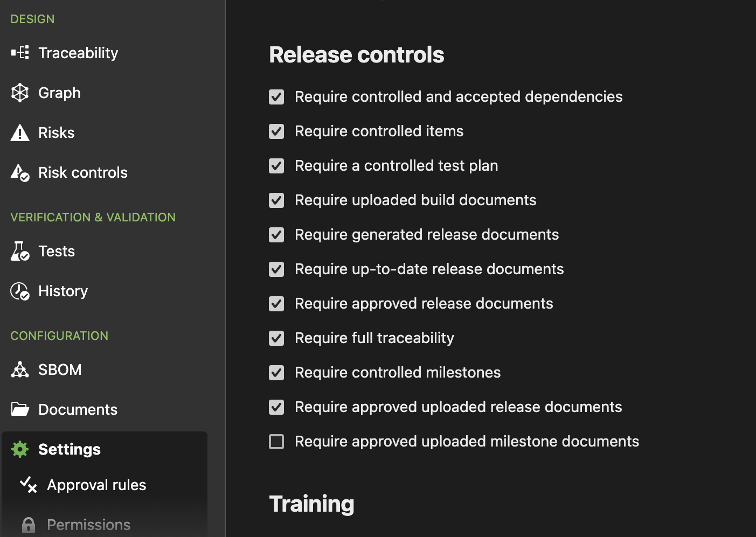Toggle Require uploaded build documents
This screenshot has width=756, height=537.
[276, 200]
